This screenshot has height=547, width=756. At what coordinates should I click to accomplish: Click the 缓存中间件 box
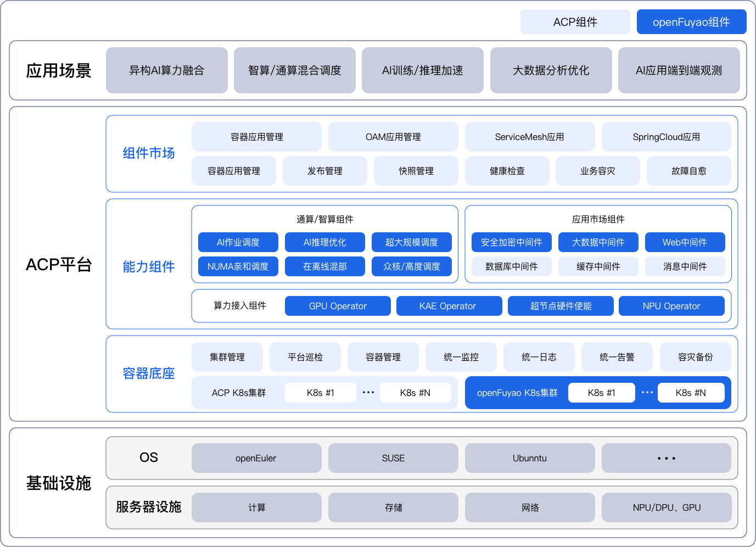click(598, 266)
